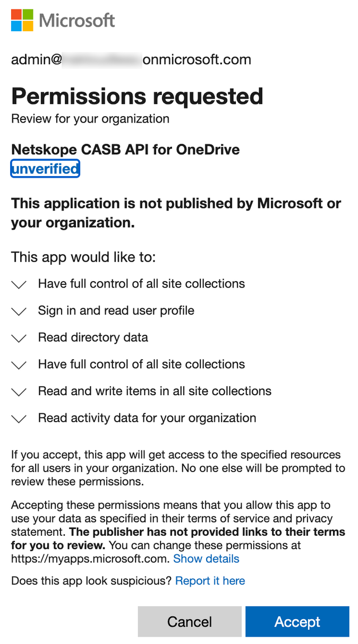Open the Report it here link

(210, 580)
